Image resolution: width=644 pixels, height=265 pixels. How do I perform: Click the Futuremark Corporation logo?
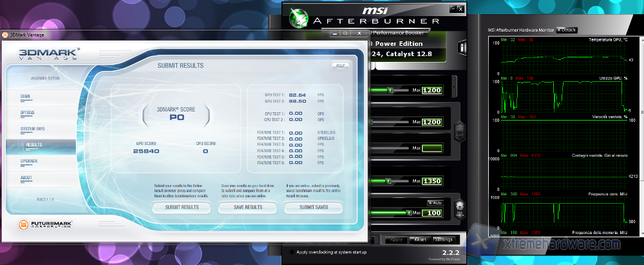tap(43, 225)
